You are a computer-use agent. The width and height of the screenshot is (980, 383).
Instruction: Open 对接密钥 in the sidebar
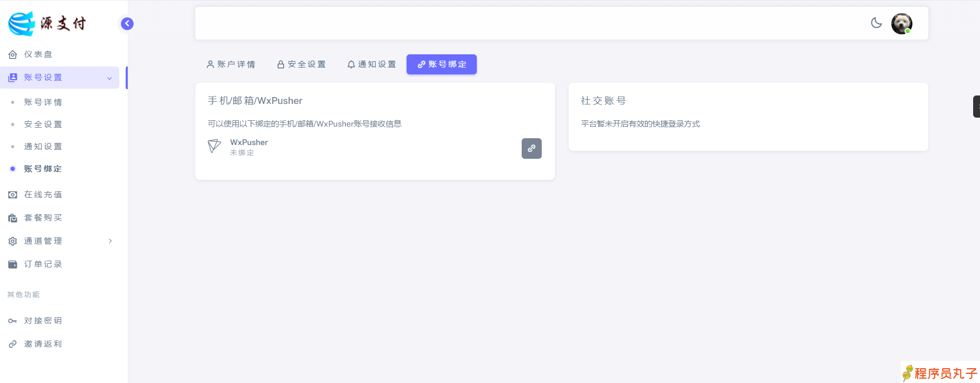[60, 321]
